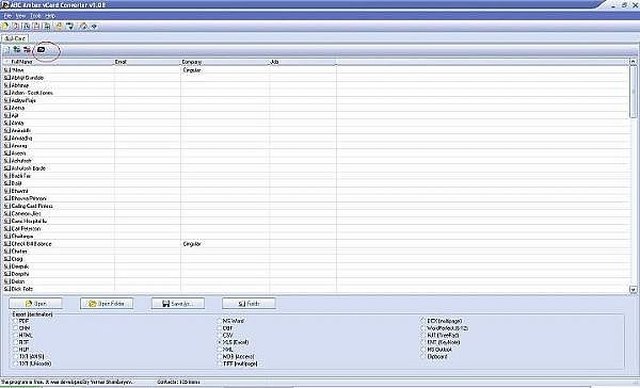The image size is (640, 388).
Task: Select Clipboard as export destination
Action: (434, 357)
